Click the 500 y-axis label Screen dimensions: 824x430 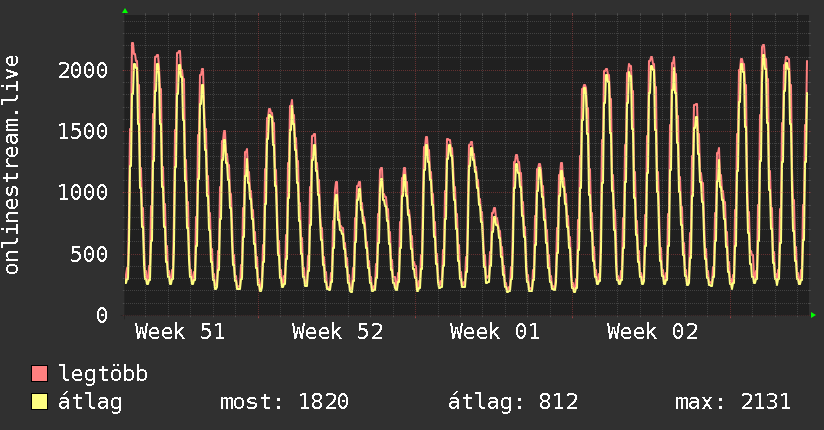[x=89, y=254]
